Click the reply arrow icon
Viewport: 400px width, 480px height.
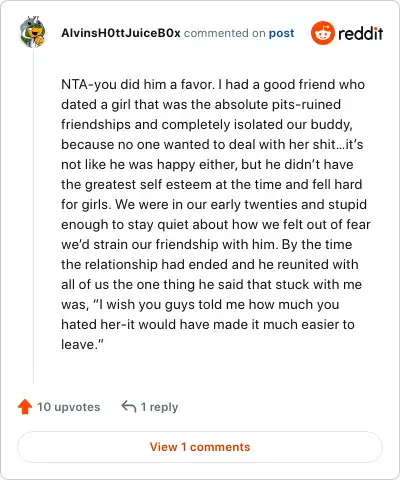(x=129, y=407)
